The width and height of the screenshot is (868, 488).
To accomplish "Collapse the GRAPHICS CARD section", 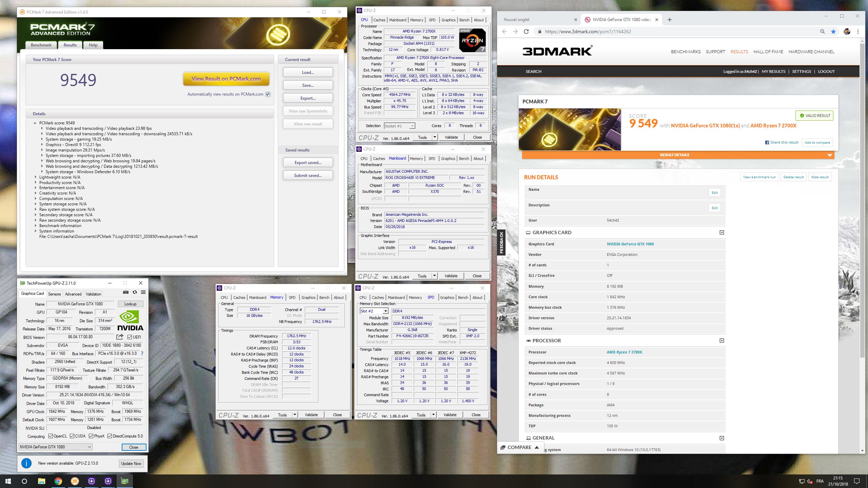I will (722, 232).
